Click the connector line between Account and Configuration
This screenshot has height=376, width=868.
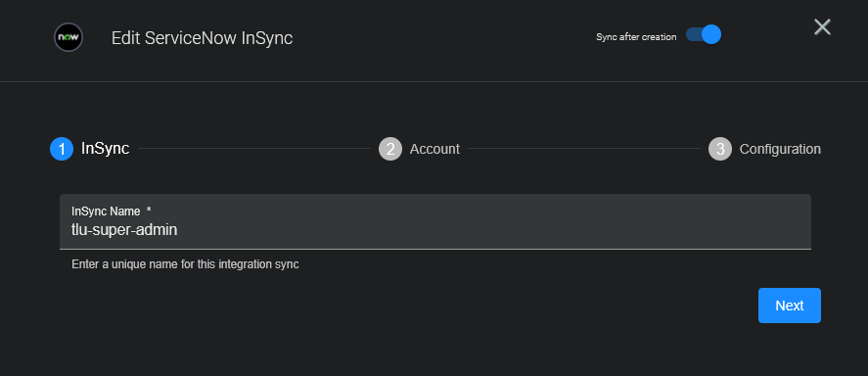(584, 149)
